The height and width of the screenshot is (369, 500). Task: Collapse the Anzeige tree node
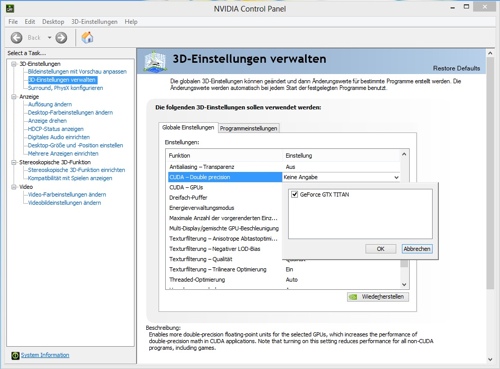[x=14, y=97]
